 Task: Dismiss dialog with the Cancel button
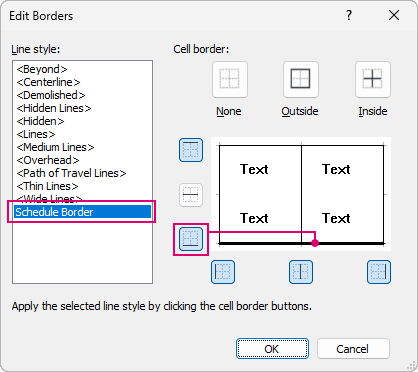point(353,349)
